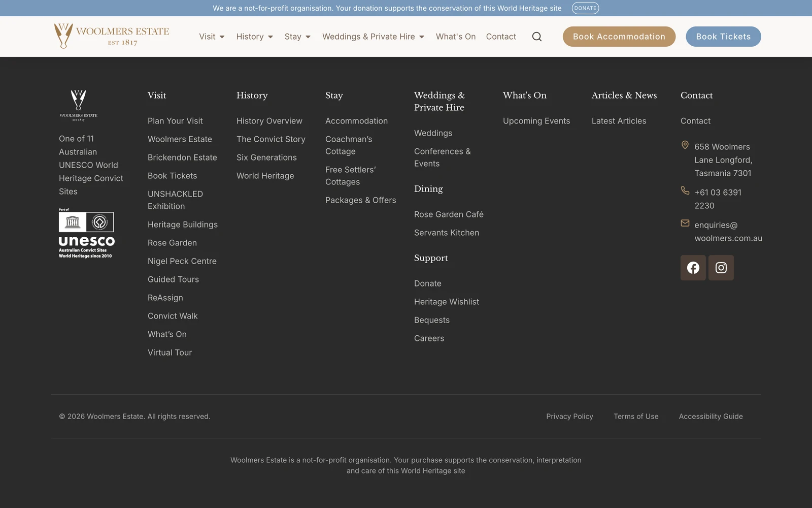Viewport: 812px width, 508px height.
Task: Click the Woolmers Estate header logo
Action: (112, 36)
